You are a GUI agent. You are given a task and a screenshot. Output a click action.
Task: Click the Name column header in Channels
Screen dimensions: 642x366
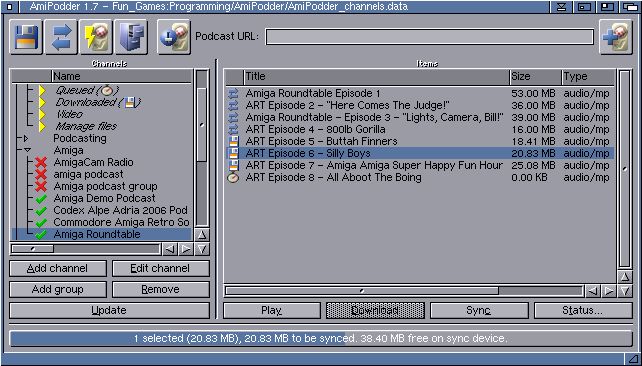122,76
